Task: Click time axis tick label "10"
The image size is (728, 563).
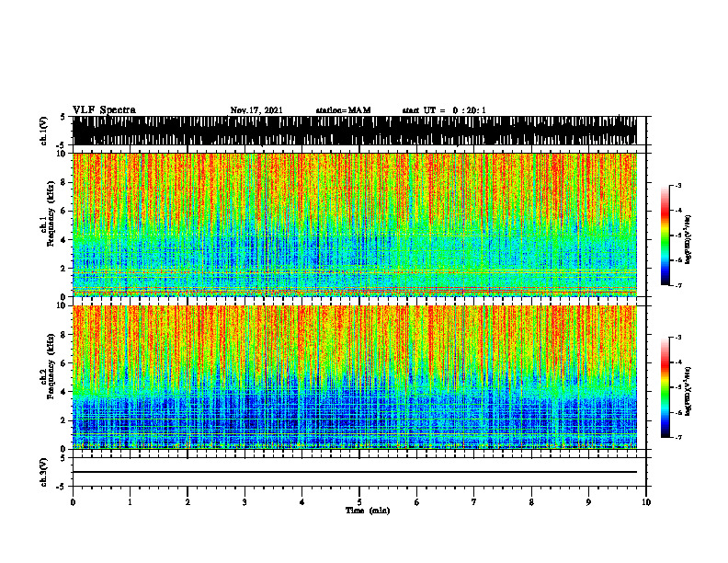Action: 646,502
